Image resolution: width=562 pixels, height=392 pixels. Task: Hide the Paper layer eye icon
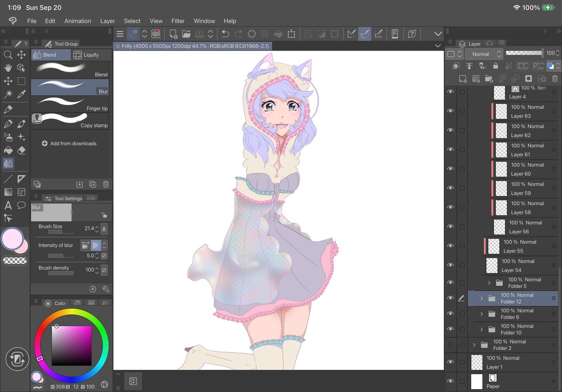[x=451, y=381]
